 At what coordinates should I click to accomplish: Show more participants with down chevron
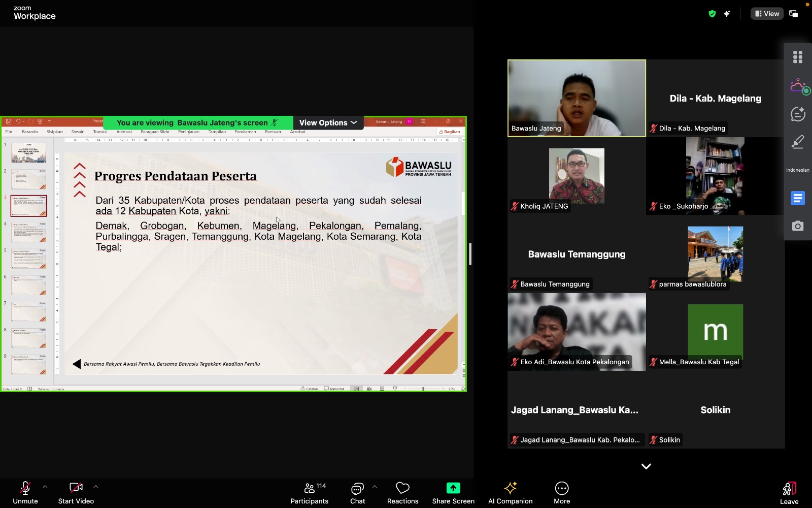coord(646,466)
